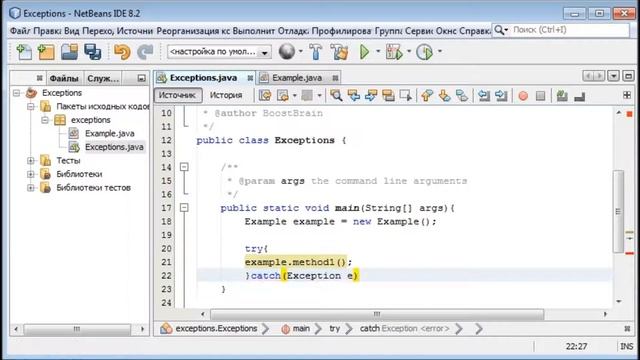Click the Open Project toolbar icon
The height and width of the screenshot is (360, 640).
coord(69,52)
